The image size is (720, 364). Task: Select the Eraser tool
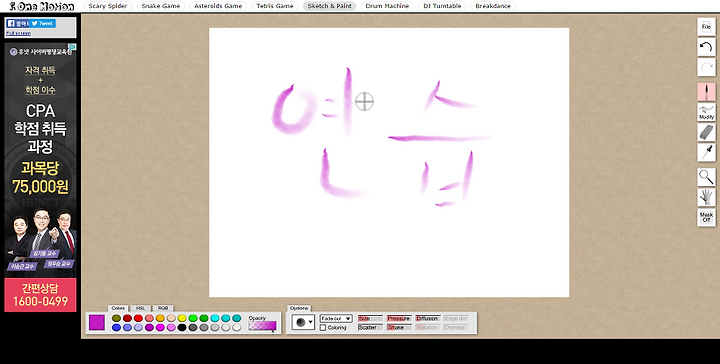[706, 132]
